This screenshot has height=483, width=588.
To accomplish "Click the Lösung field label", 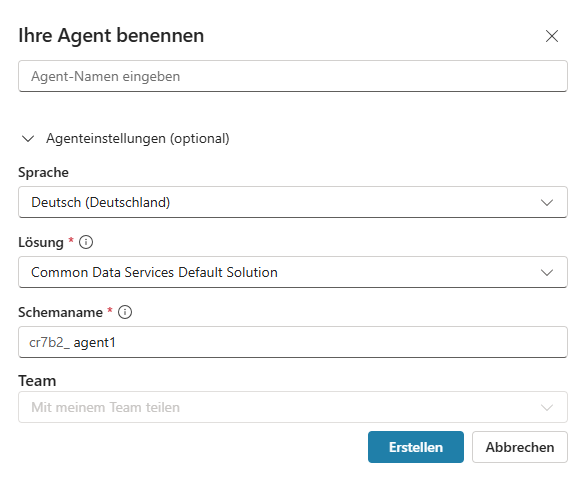I will [41, 242].
